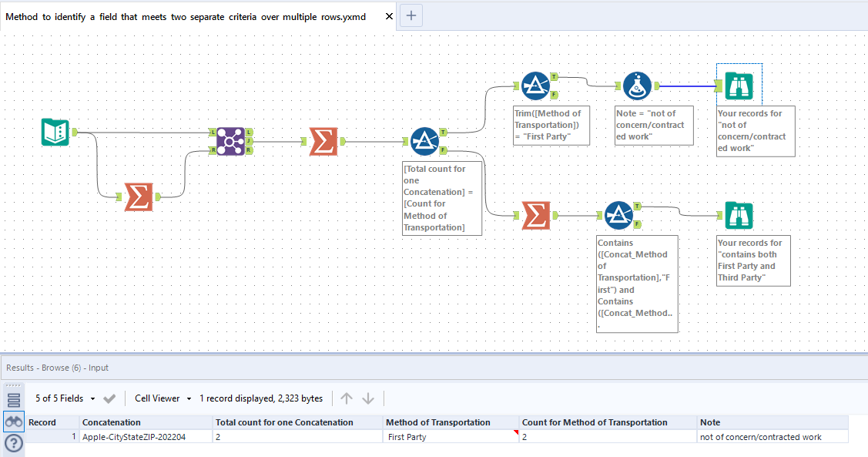Select the Filter tool with the Trim expression

(x=537, y=85)
